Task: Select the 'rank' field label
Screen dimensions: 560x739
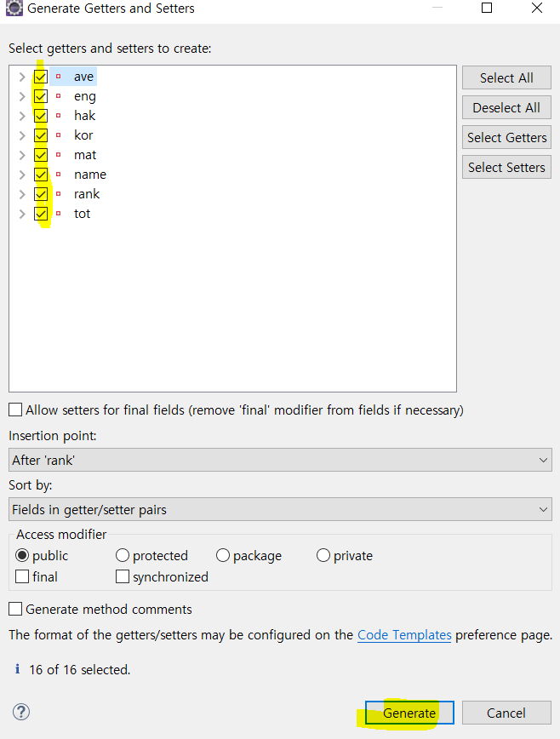Action: coord(87,194)
